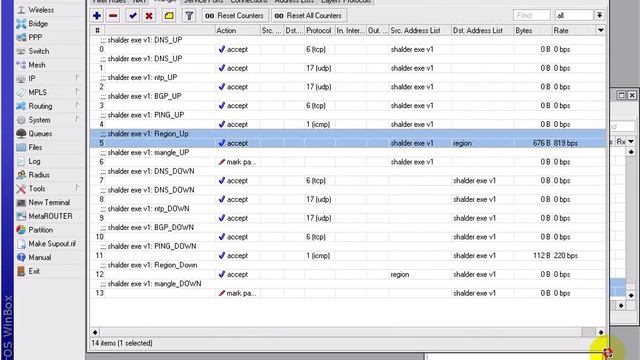Click 'mark pa...' action in row 13
640x360 pixels.
[237, 293]
